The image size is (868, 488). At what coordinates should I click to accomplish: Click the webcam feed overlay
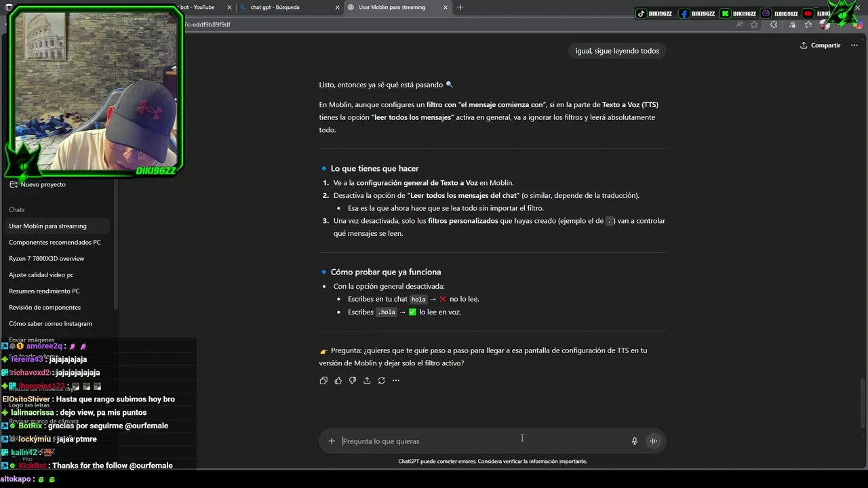(94, 90)
